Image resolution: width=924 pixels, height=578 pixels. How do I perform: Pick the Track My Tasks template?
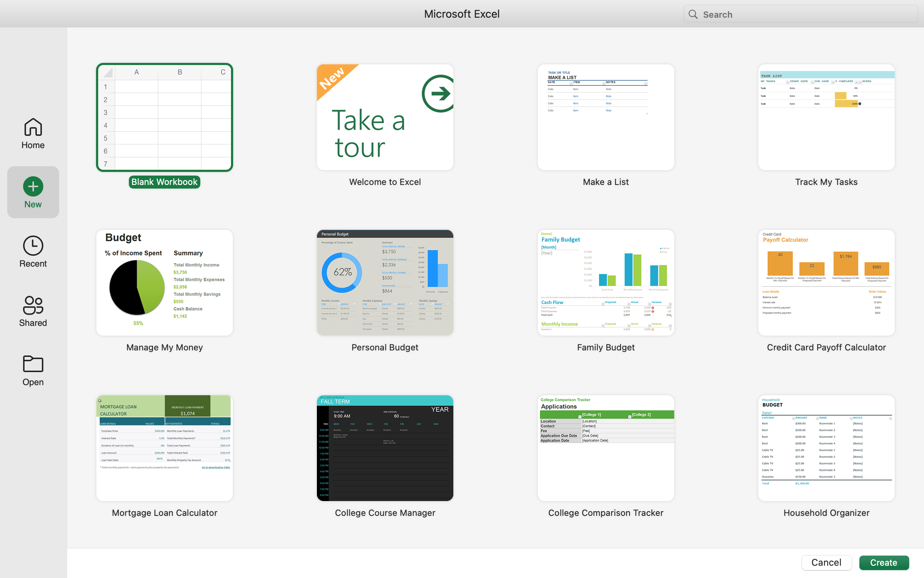click(x=826, y=117)
